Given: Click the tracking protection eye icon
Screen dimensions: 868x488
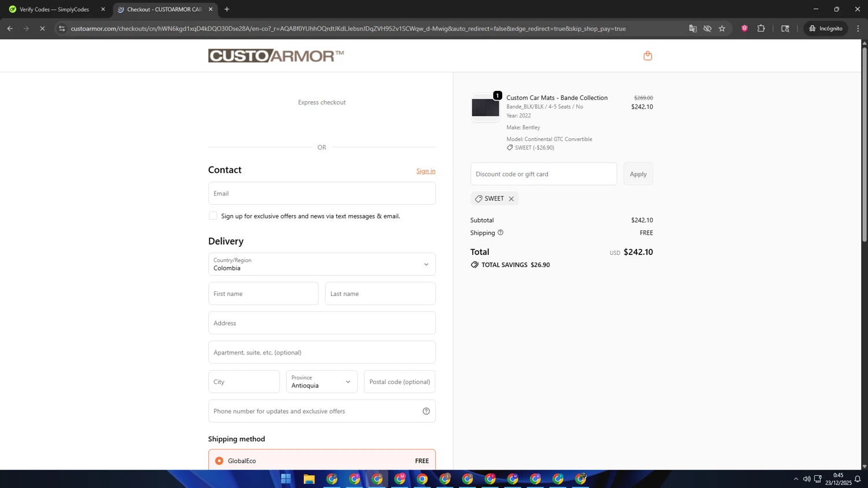Looking at the screenshot, I should click(x=707, y=28).
